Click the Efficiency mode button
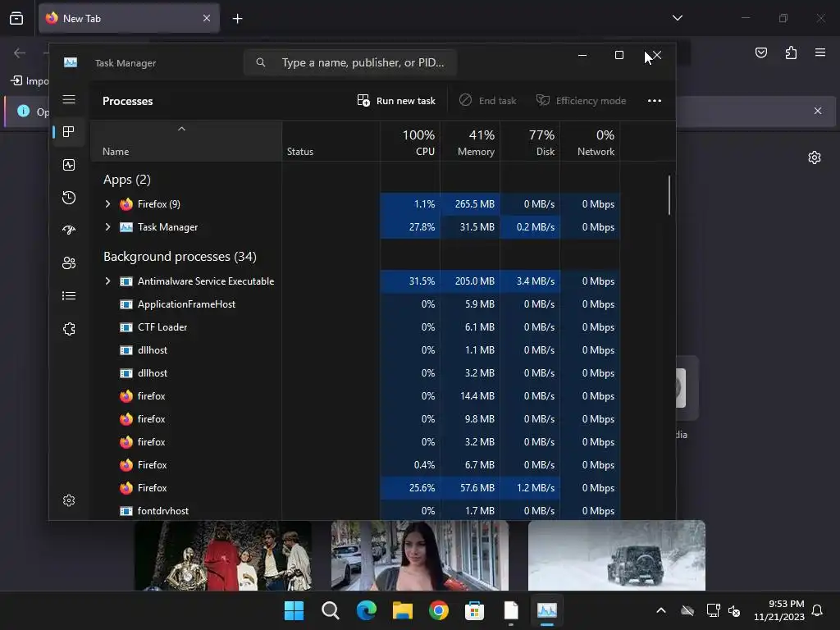The width and height of the screenshot is (840, 630). (582, 101)
